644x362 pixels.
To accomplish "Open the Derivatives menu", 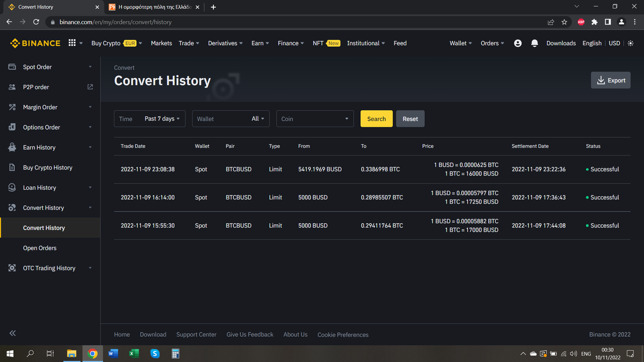I will click(225, 43).
